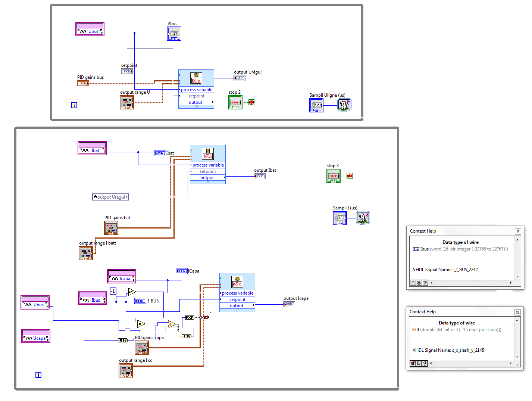Click the Divide function triangle
The height and width of the screenshot is (401, 532).
171,324
